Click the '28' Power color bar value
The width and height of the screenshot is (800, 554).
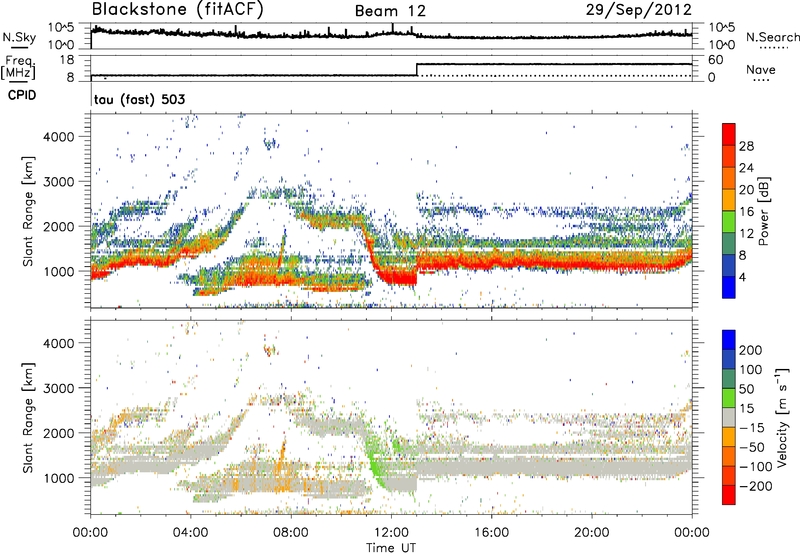click(x=746, y=146)
